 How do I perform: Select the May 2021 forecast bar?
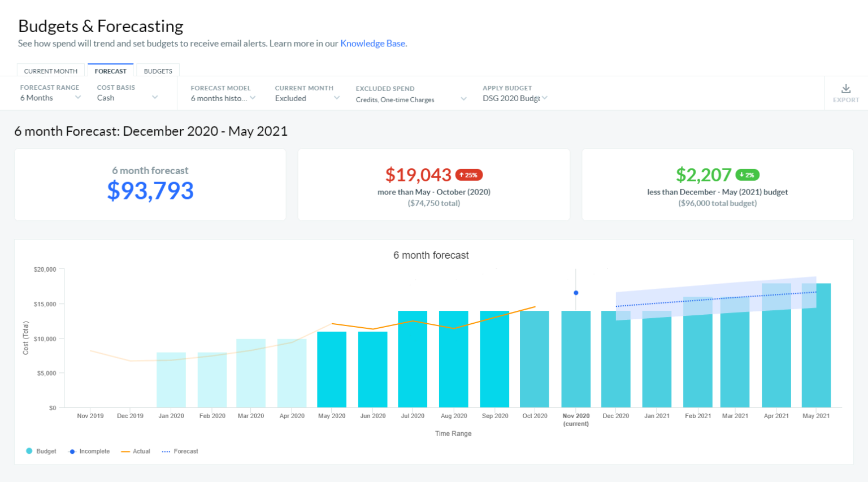point(815,345)
